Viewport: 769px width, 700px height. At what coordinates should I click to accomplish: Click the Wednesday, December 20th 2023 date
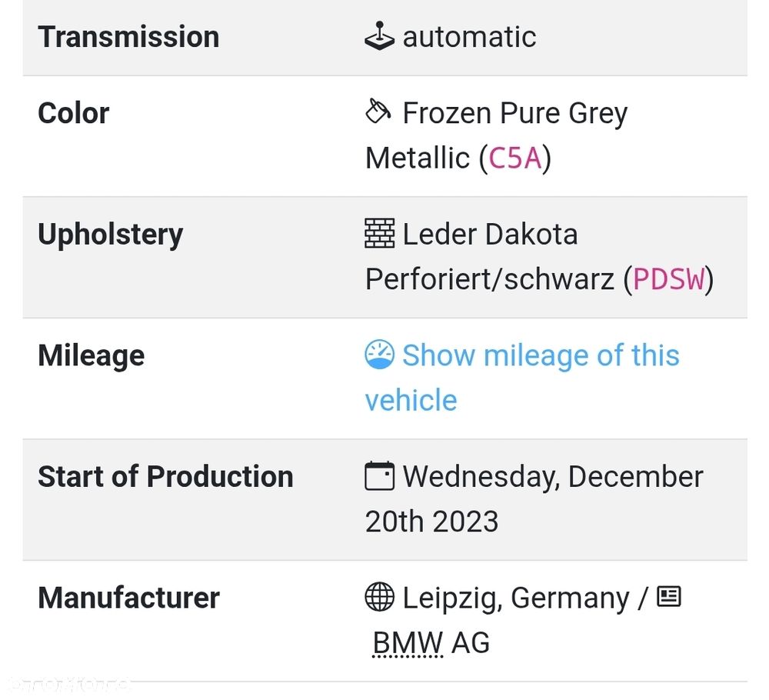(x=534, y=498)
